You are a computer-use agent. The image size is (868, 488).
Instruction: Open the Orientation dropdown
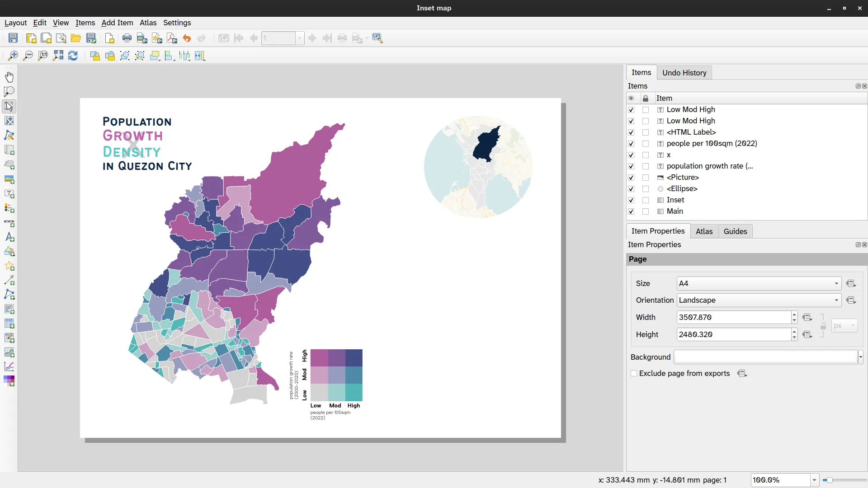click(x=759, y=300)
